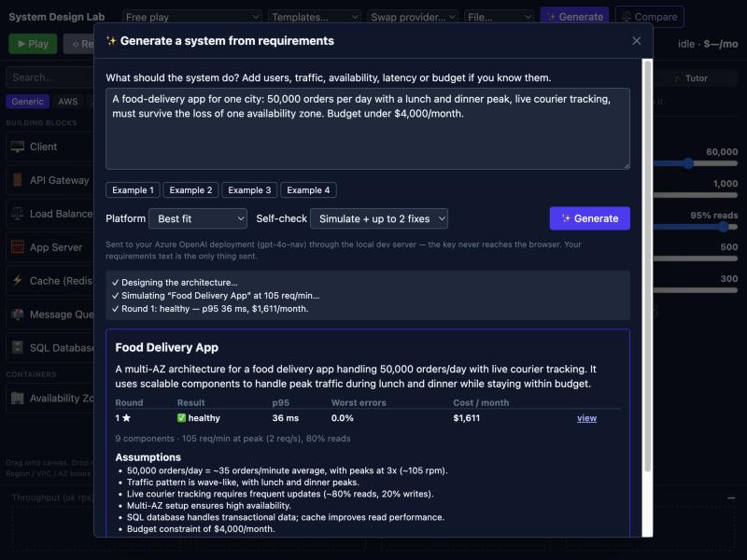Image resolution: width=747 pixels, height=560 pixels.
Task: Click the idle status cost readout
Action: coord(708,44)
